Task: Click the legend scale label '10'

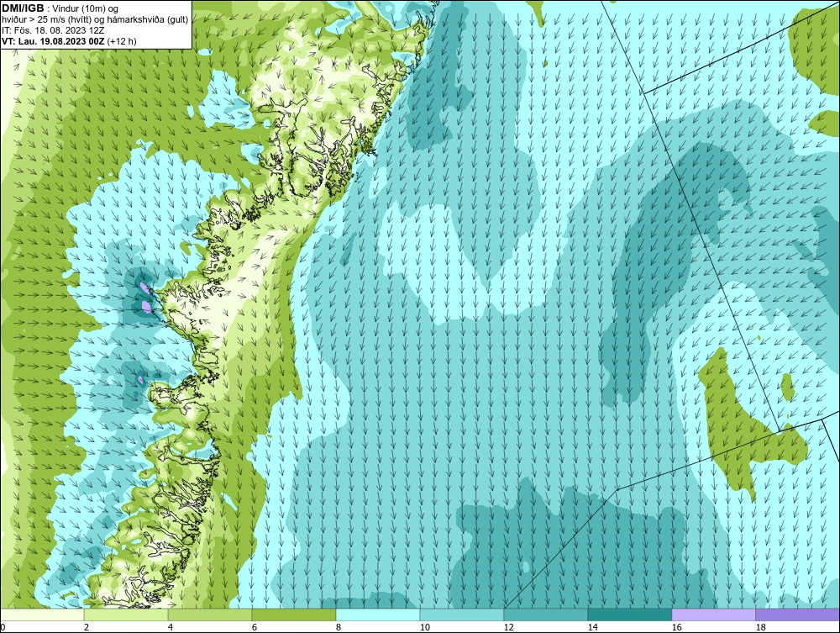Action: pos(424,627)
